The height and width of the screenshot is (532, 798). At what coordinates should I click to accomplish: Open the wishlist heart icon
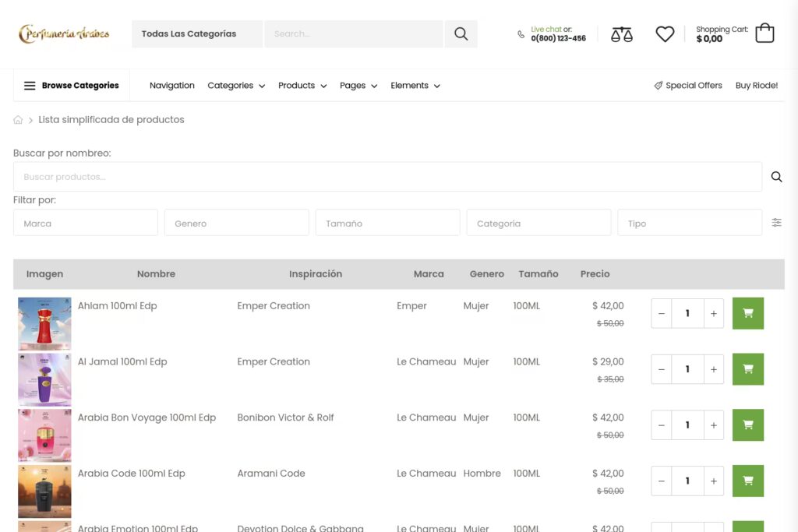click(x=665, y=34)
